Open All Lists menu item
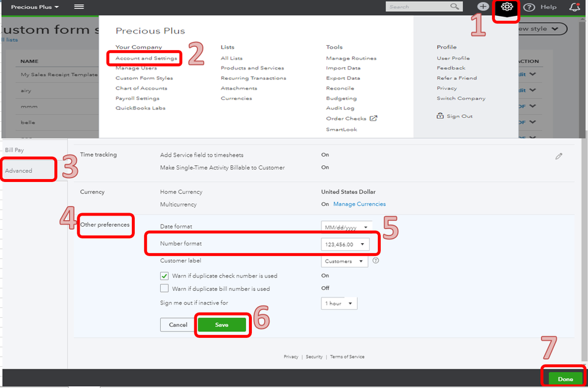 (x=232, y=58)
